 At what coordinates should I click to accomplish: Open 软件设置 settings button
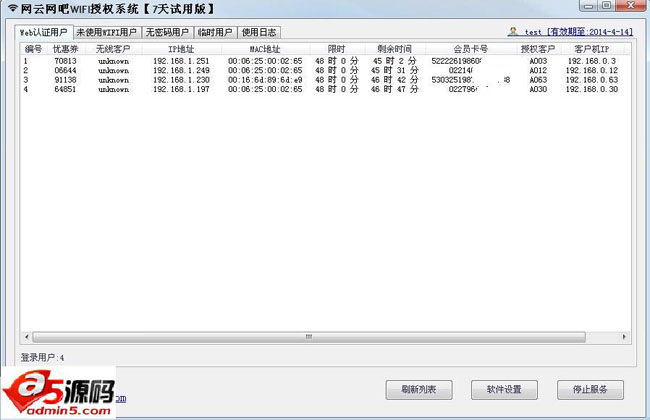coord(504,390)
